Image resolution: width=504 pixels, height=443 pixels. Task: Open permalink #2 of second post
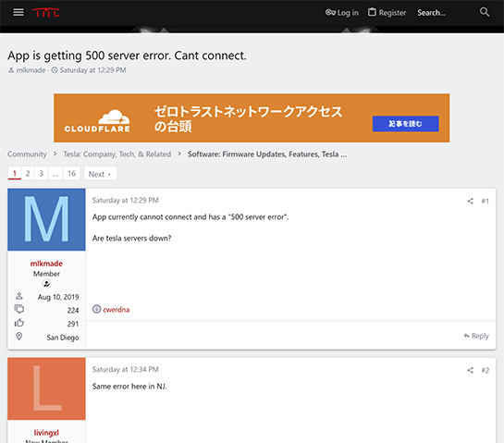(x=485, y=370)
